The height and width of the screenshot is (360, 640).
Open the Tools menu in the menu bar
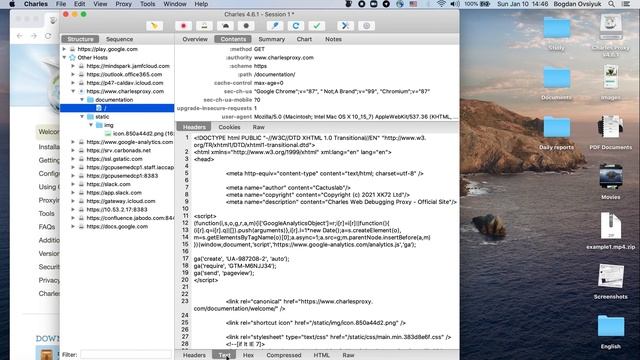click(x=147, y=4)
